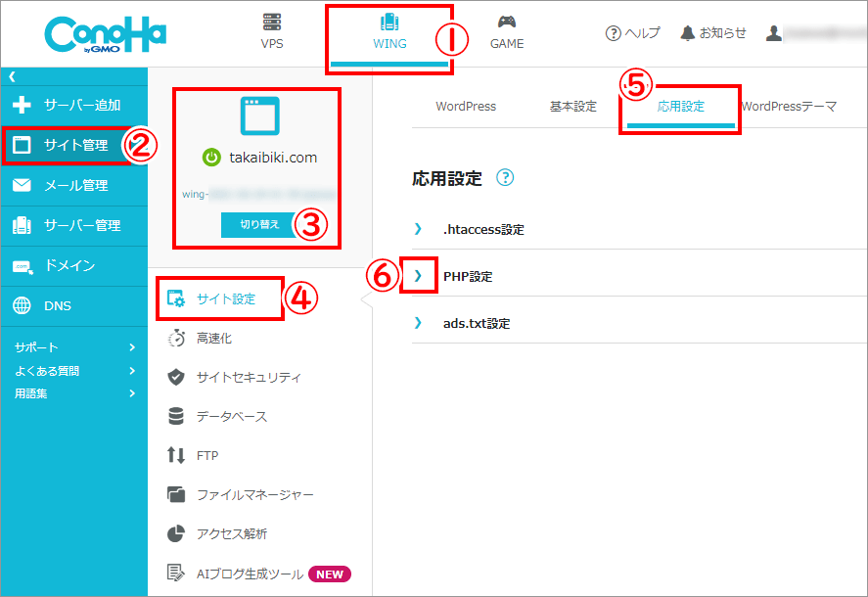Open DNS in the sidebar
This screenshot has width=868, height=597.
[x=74, y=305]
